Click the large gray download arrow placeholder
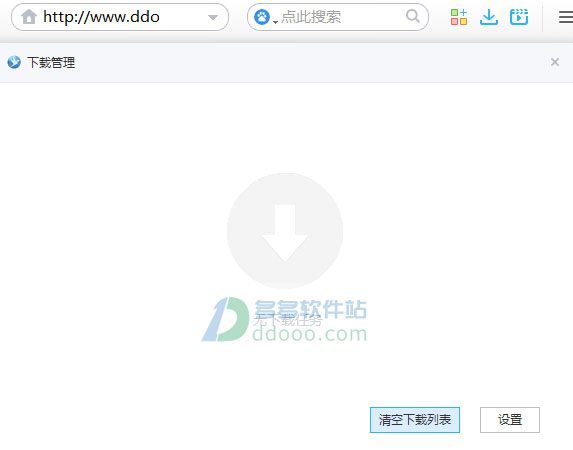This screenshot has height=450, width=573. pyautogui.click(x=285, y=231)
